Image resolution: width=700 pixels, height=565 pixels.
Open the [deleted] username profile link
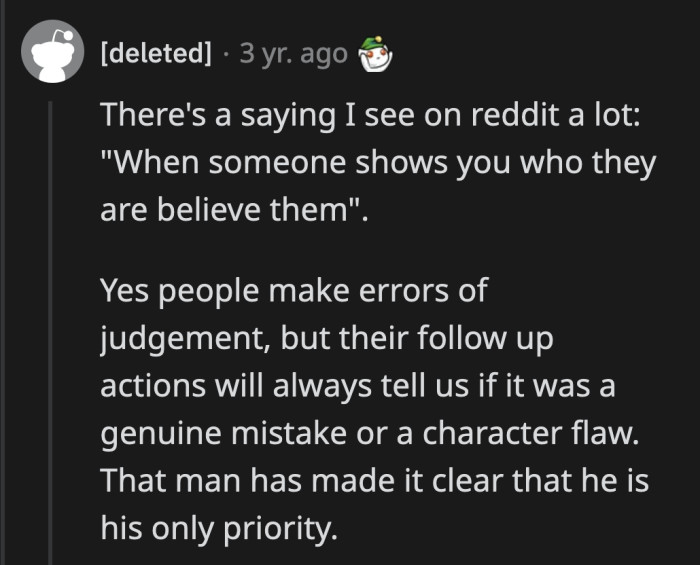click(156, 52)
